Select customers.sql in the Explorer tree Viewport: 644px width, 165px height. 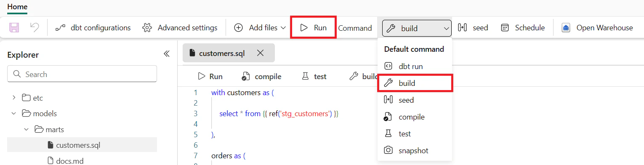click(x=82, y=145)
